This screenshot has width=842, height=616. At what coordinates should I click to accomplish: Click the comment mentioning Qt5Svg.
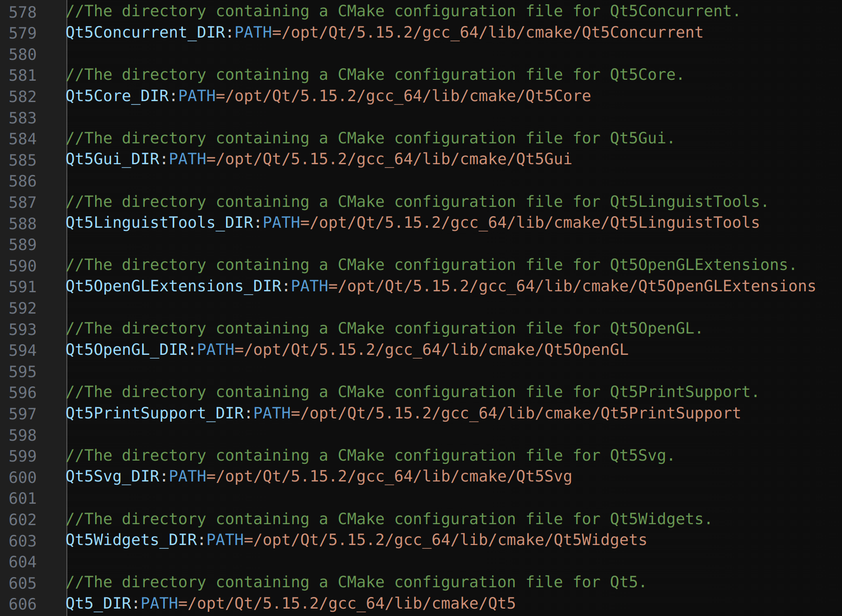pyautogui.click(x=370, y=456)
